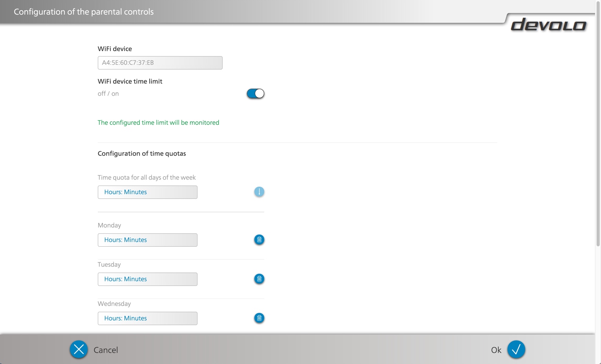
Task: Toggle the WiFi device time limit switch
Action: tap(255, 93)
